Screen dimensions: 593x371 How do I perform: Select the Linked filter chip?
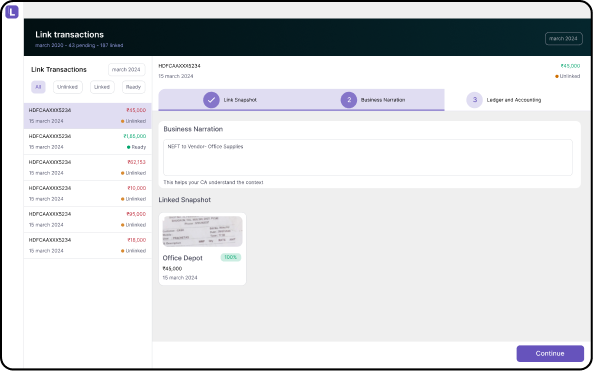click(x=102, y=87)
